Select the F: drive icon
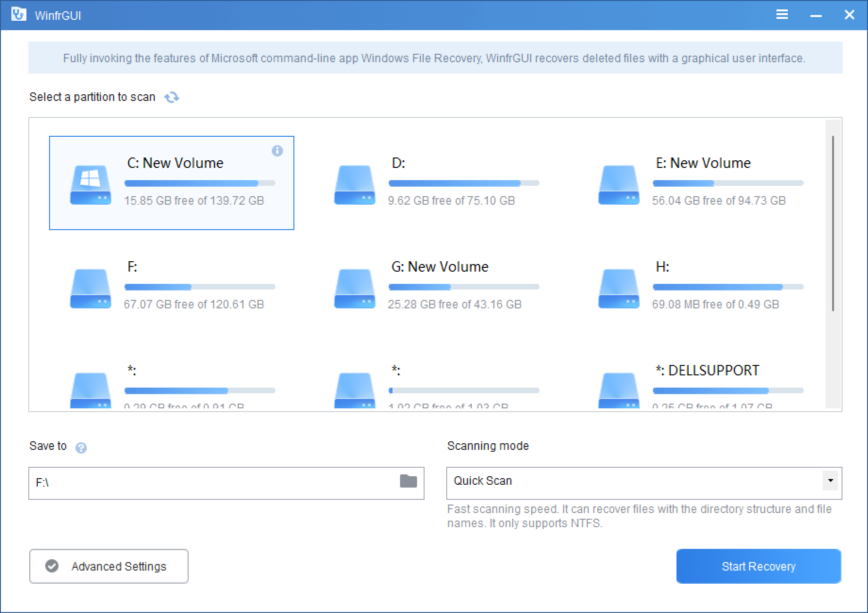Viewport: 868px width, 613px height. [91, 289]
